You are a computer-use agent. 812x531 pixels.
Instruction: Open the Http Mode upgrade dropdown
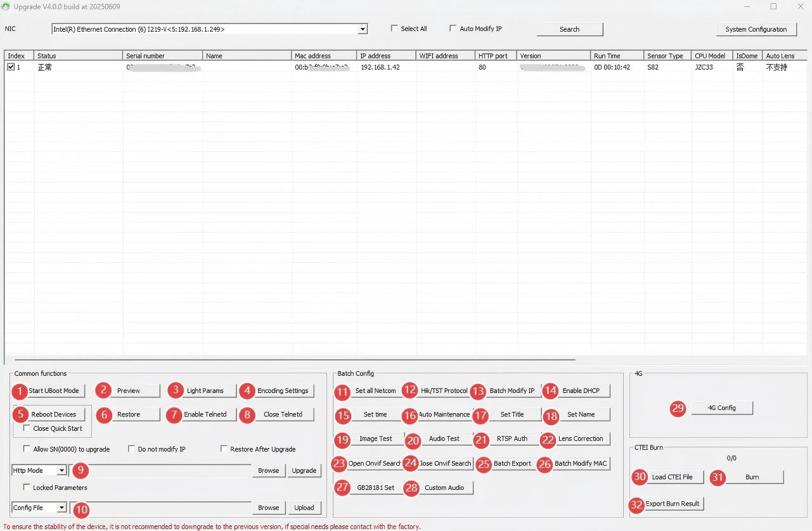tap(61, 470)
